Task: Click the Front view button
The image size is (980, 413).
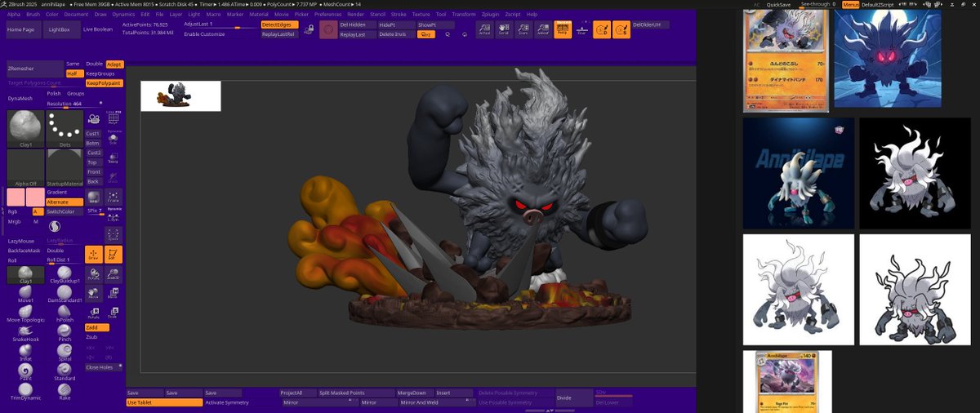Action: 94,171
